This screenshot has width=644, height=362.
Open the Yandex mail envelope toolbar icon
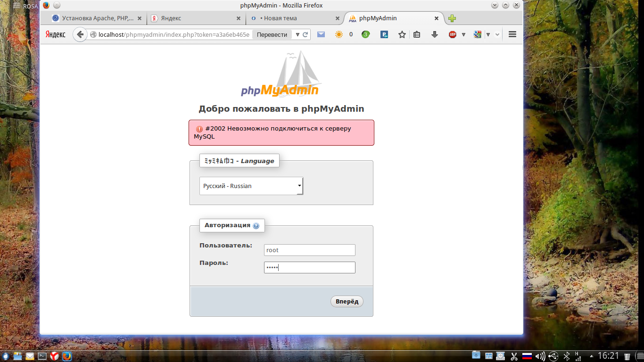[321, 34]
